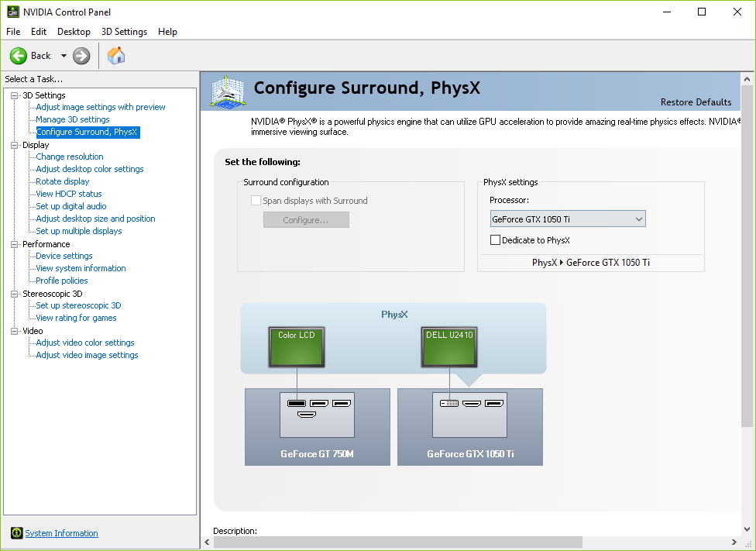Minimize the NVIDIA Control Panel window
The height and width of the screenshot is (551, 756).
(x=667, y=12)
